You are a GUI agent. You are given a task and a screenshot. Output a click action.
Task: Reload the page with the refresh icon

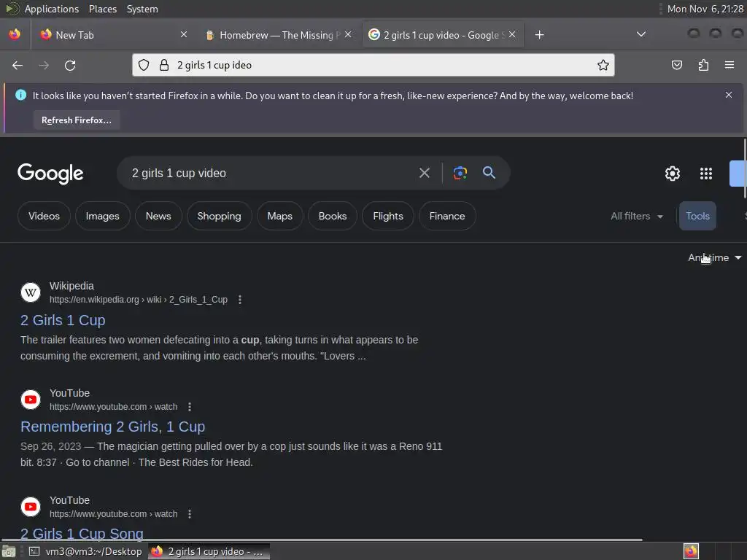click(70, 65)
